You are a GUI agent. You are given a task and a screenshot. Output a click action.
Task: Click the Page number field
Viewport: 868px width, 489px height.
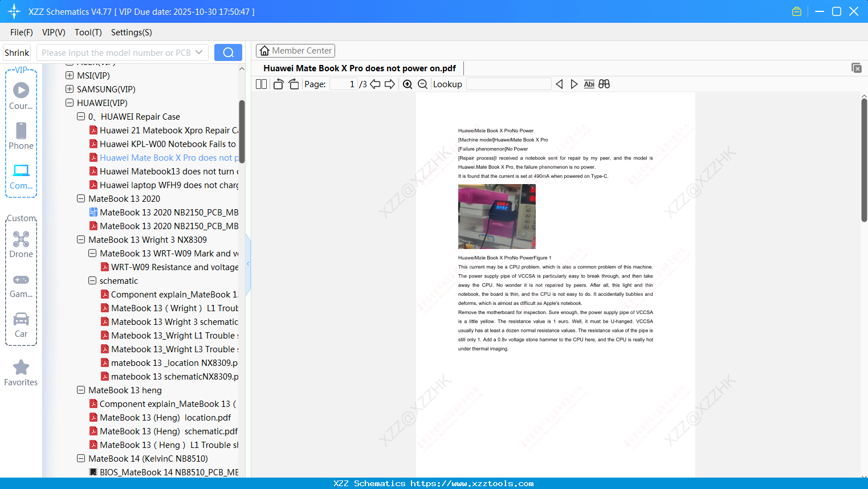[x=344, y=84]
